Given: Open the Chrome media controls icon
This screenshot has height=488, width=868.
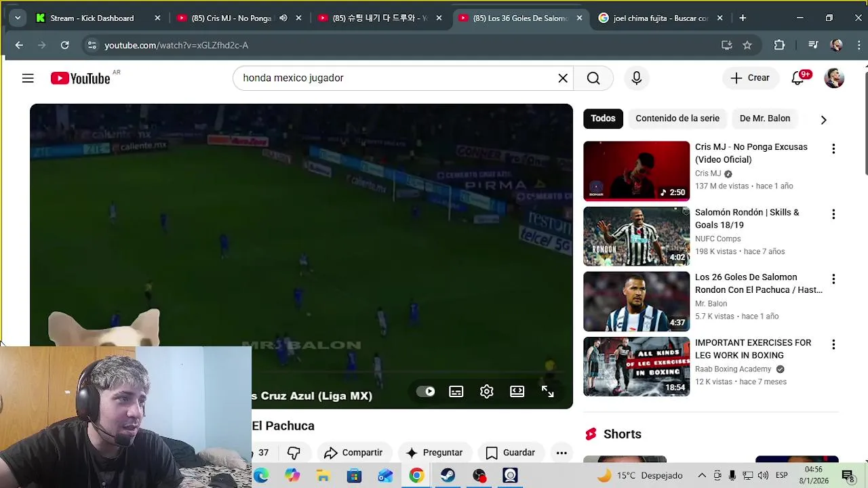Looking at the screenshot, I should [814, 45].
